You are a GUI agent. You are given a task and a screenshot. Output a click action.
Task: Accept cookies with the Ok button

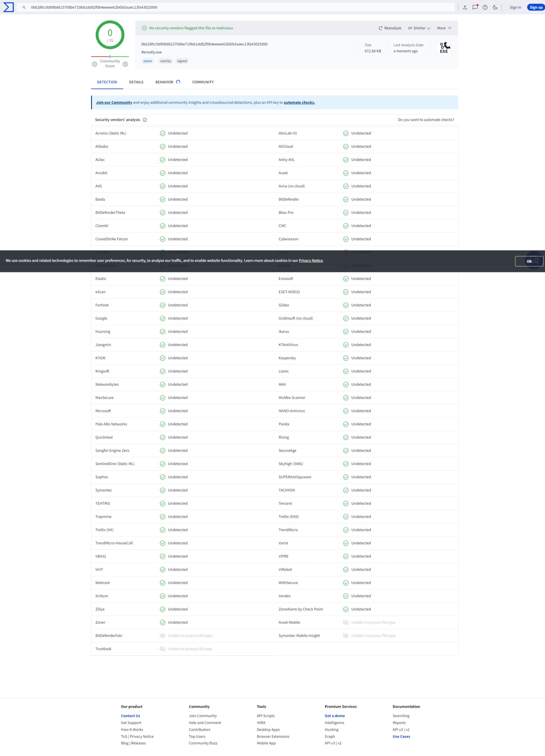click(529, 261)
